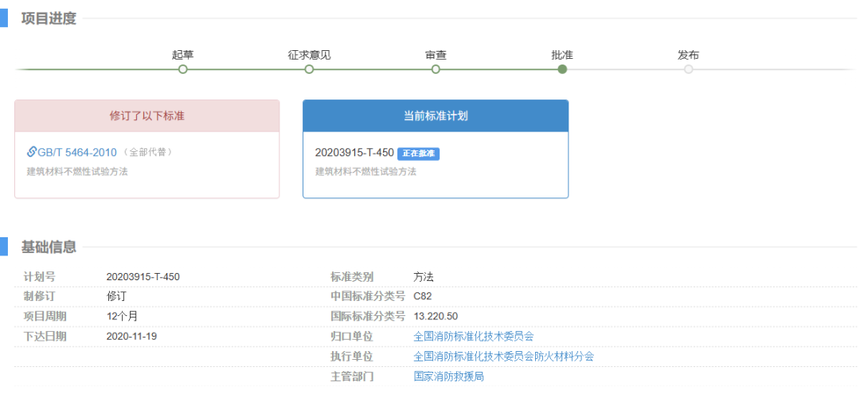Click the 起草 stage circle on progress line

click(182, 69)
